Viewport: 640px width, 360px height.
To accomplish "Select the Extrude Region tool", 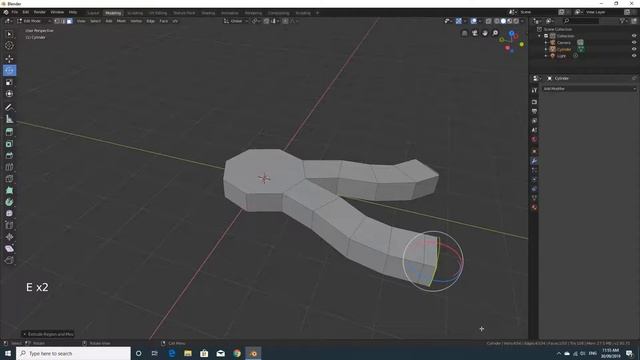I will pos(9,132).
